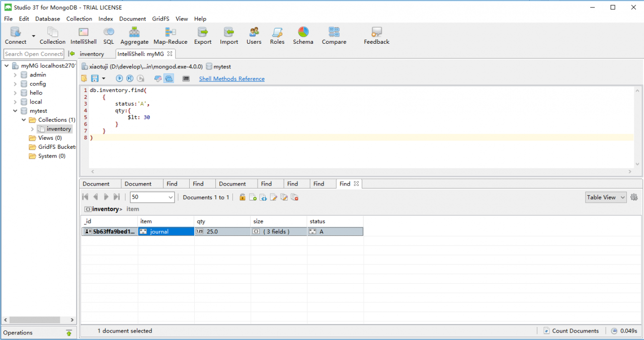Viewport: 644px width, 340px height.
Task: Open the save script dropdown arrow
Action: pos(104,78)
